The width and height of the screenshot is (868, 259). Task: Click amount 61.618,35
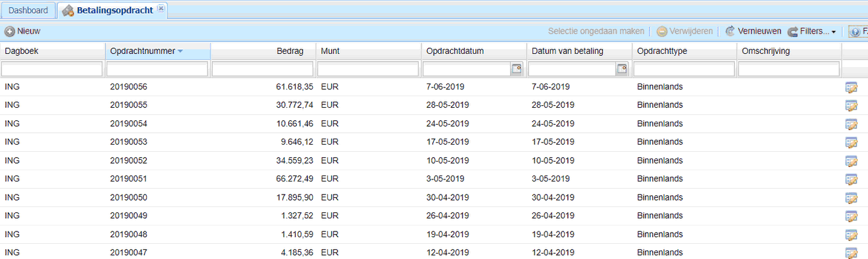(294, 87)
